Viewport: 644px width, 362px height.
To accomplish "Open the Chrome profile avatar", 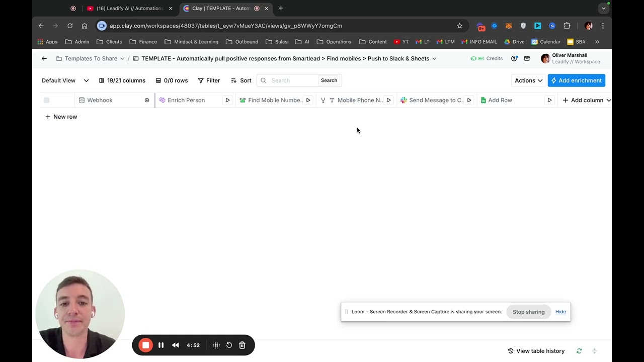I will pos(589,26).
